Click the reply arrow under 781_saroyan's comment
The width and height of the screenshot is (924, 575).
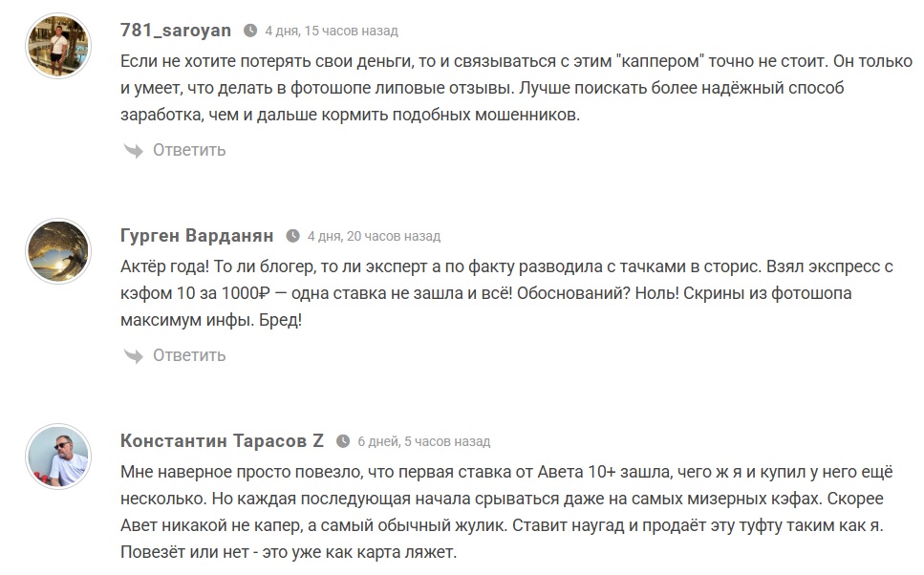[133, 150]
